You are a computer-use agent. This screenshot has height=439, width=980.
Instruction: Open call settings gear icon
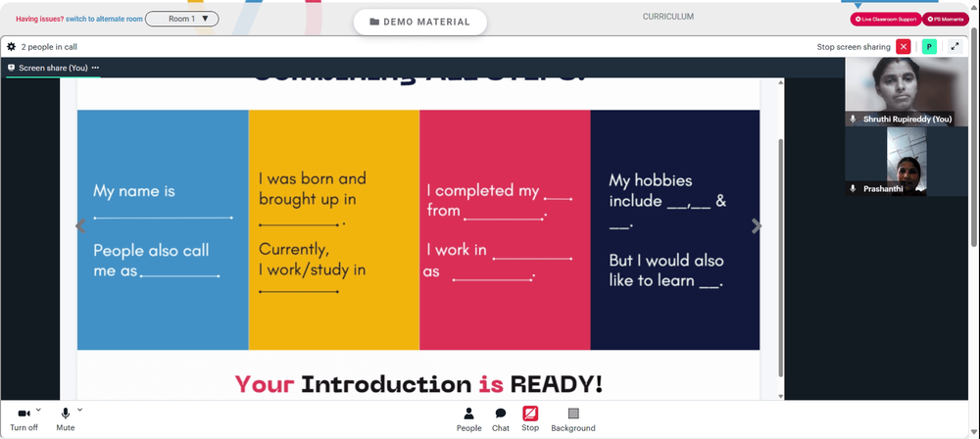(11, 46)
